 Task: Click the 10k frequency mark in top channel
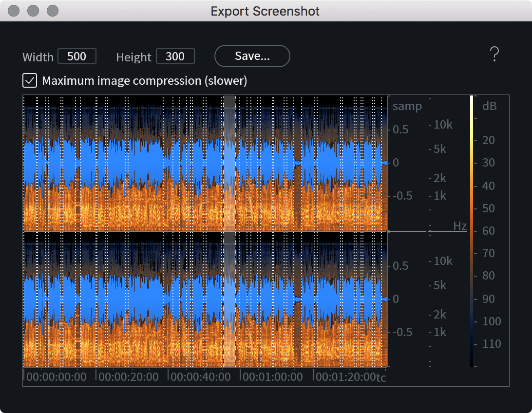point(443,125)
